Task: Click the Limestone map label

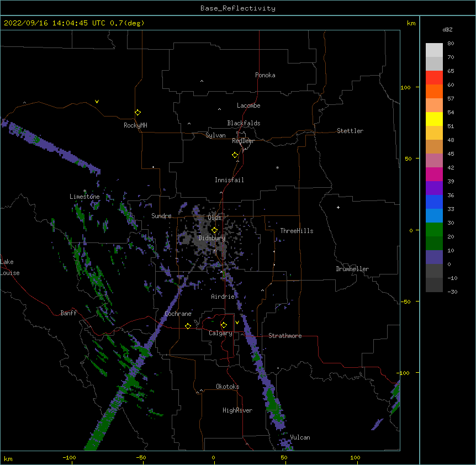Action: (x=84, y=197)
